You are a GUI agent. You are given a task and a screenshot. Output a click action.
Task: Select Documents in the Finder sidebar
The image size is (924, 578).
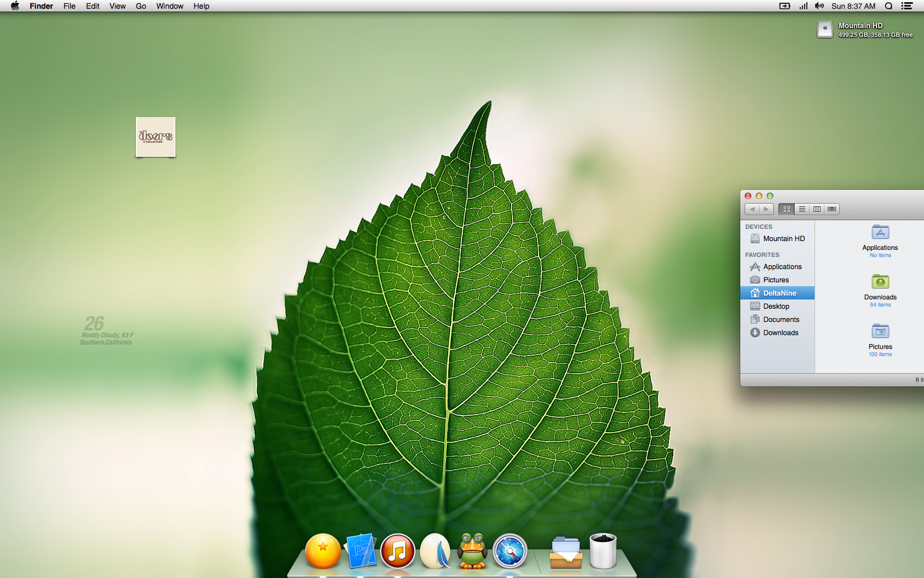pyautogui.click(x=777, y=319)
